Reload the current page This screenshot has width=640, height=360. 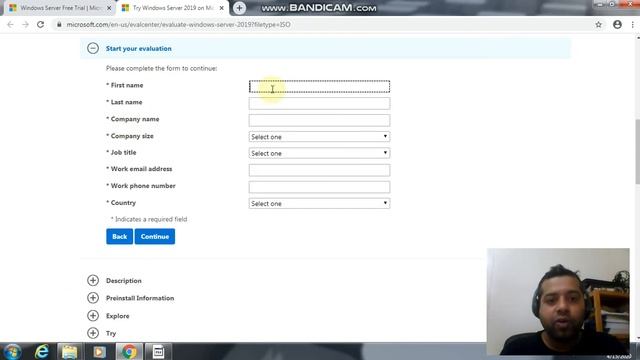coord(40,24)
